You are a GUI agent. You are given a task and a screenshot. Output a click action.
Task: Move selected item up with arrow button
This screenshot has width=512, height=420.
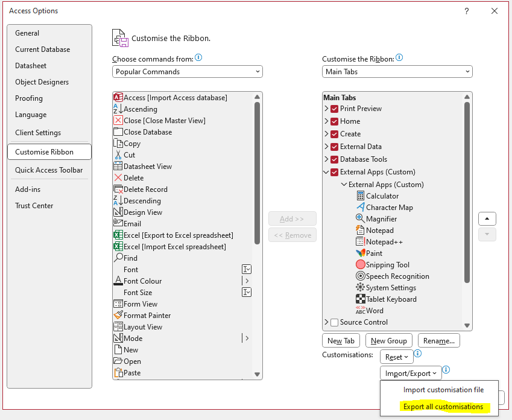[x=487, y=218]
